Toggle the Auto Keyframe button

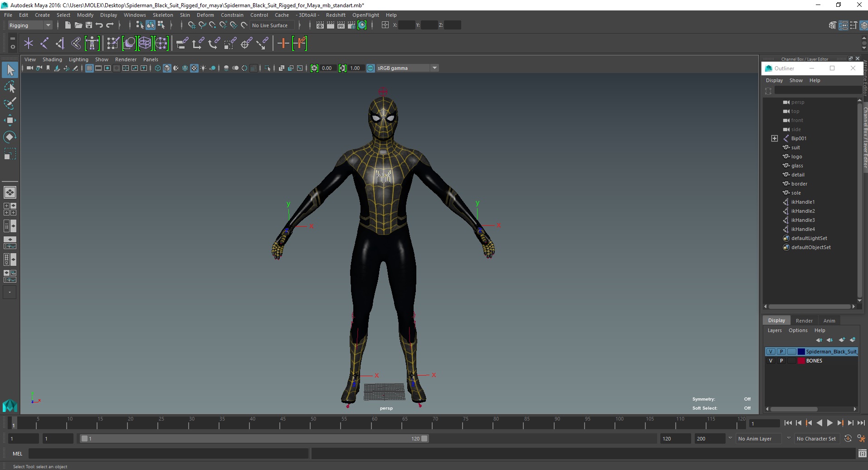848,439
